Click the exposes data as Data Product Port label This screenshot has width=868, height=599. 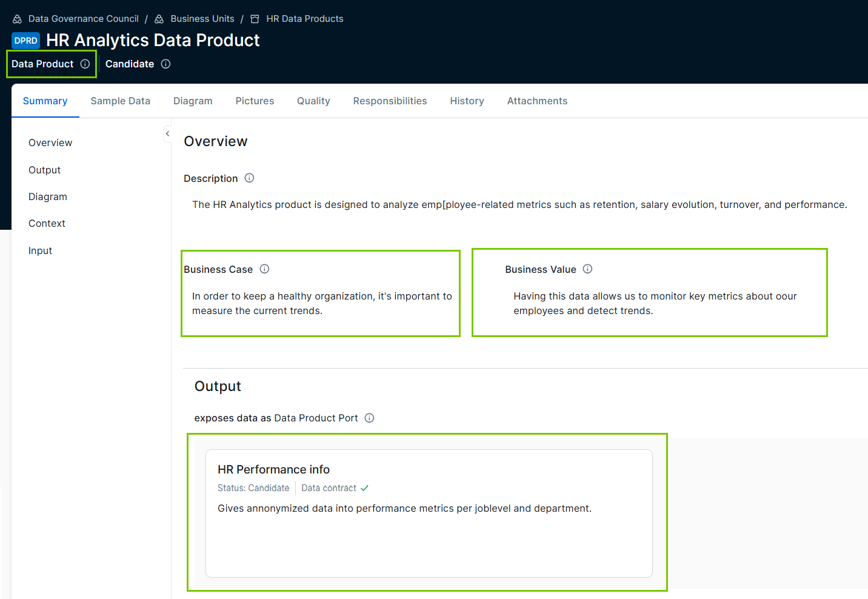276,418
